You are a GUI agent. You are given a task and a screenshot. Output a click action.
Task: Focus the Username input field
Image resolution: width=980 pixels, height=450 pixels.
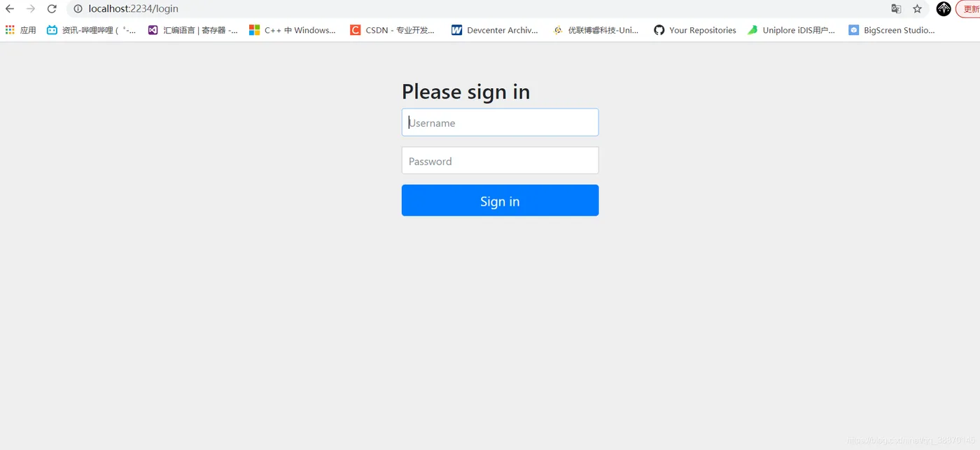[500, 122]
